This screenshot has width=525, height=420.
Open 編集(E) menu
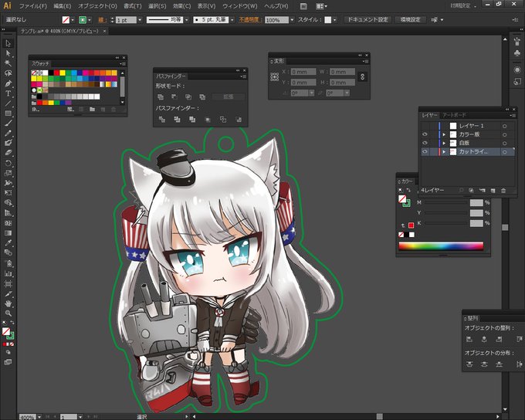point(63,6)
